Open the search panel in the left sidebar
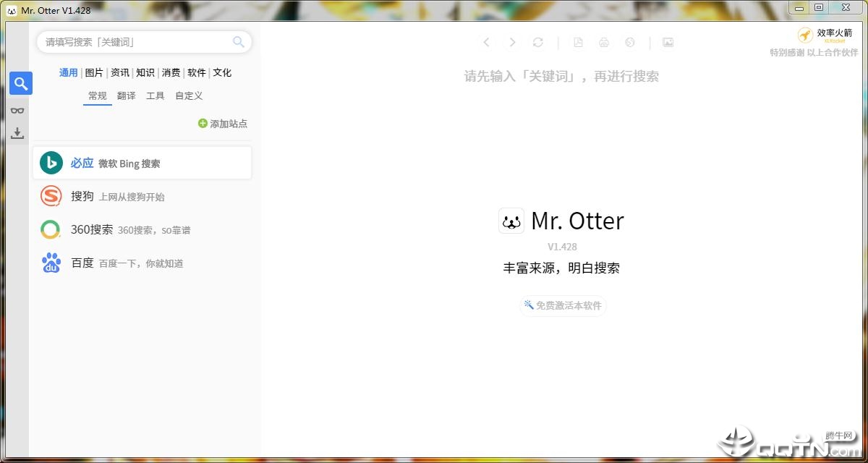868x463 pixels. click(20, 84)
